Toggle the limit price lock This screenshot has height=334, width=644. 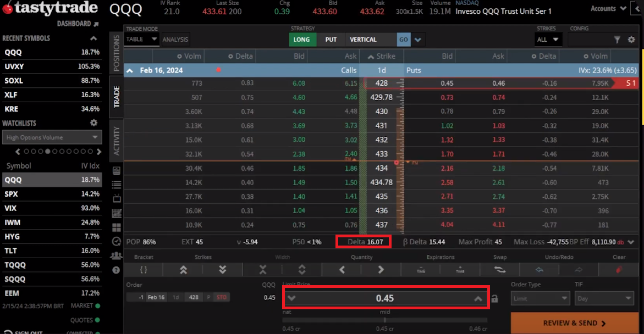(x=494, y=299)
